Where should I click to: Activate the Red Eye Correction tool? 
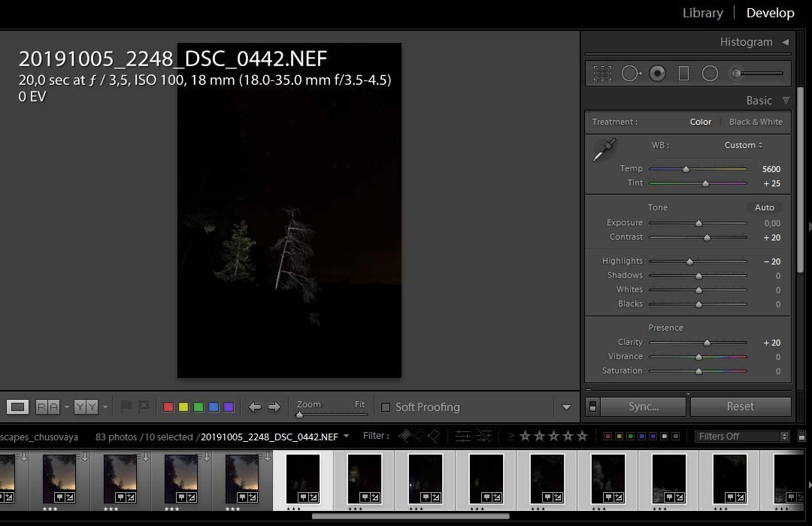point(657,74)
